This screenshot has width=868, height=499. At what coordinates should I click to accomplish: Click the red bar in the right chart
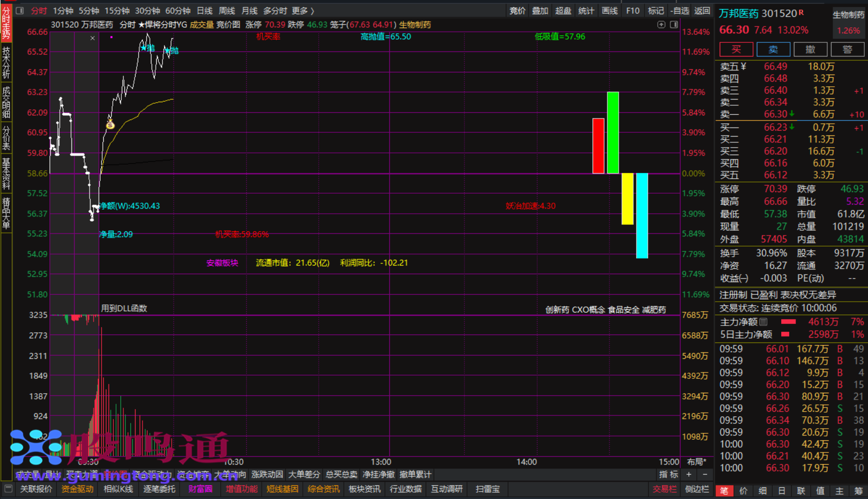(x=598, y=146)
